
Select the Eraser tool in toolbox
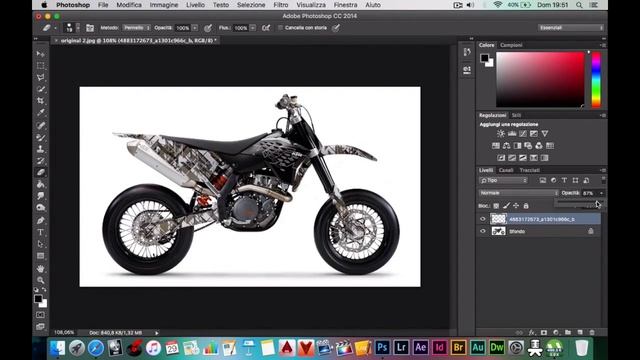point(40,172)
